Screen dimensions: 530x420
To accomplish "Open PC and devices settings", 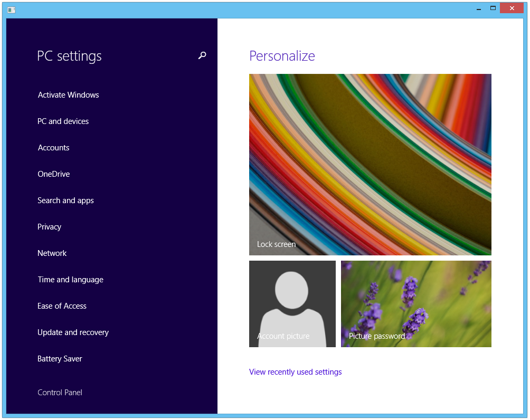I will pyautogui.click(x=63, y=121).
